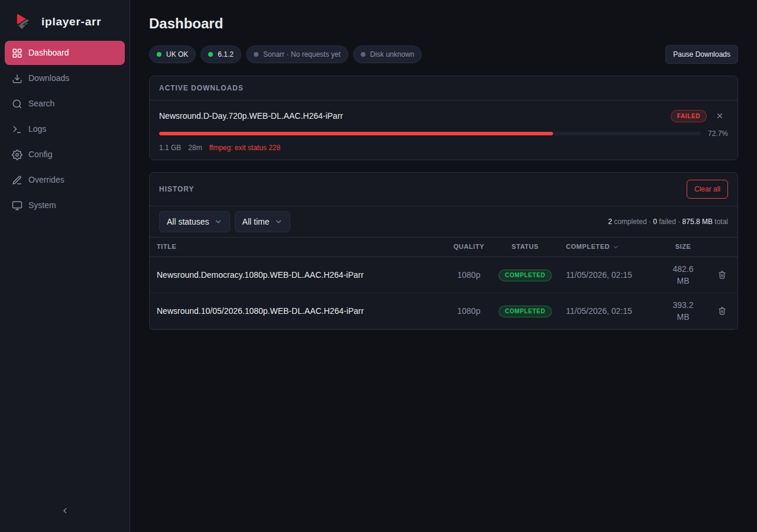The image size is (757, 532).
Task: Click the completed date for Newsround.10/05/2026
Action: tap(599, 311)
